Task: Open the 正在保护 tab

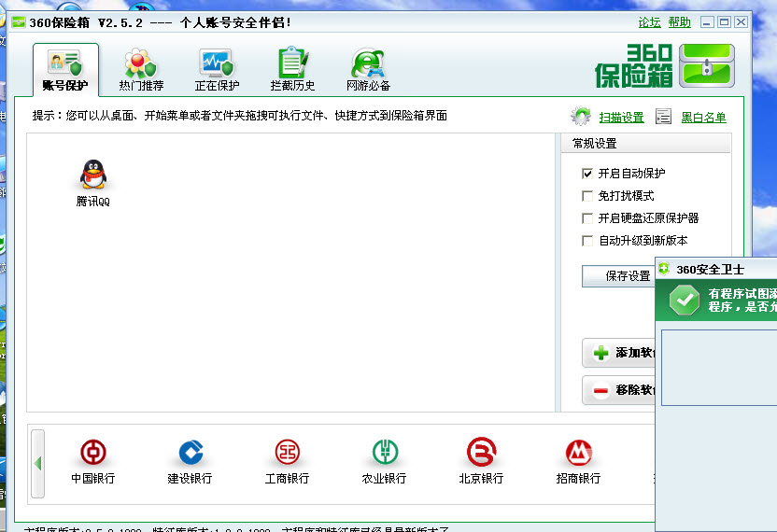Action: pyautogui.click(x=217, y=70)
